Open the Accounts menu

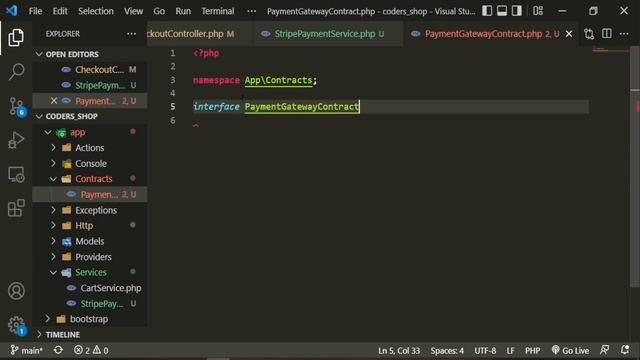pos(16,291)
